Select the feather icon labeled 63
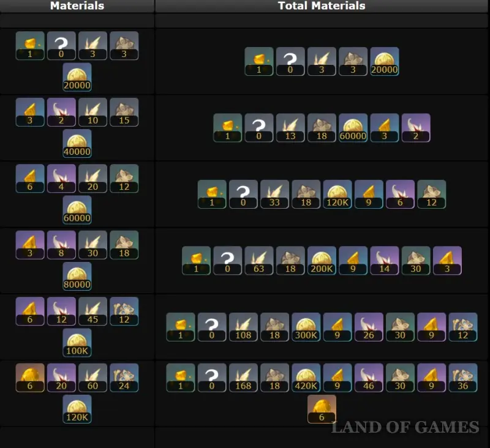The width and height of the screenshot is (490, 448). pos(258,261)
